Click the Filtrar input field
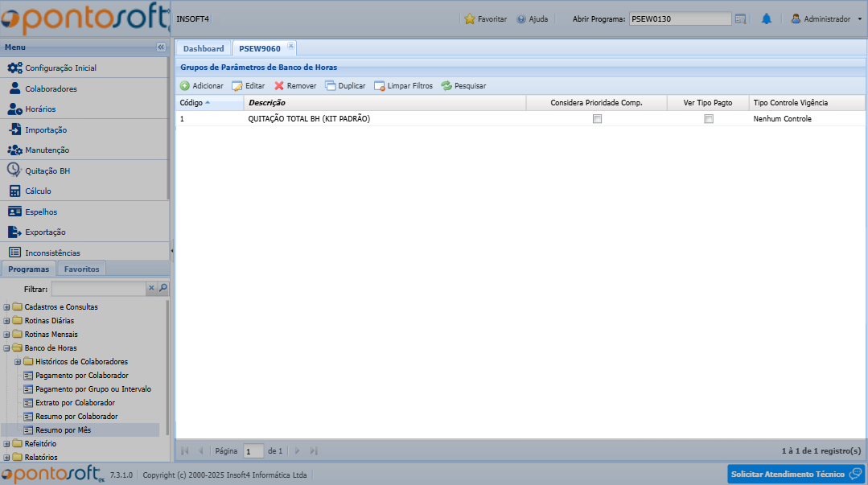Viewport: 868px width, 485px height. pos(98,288)
